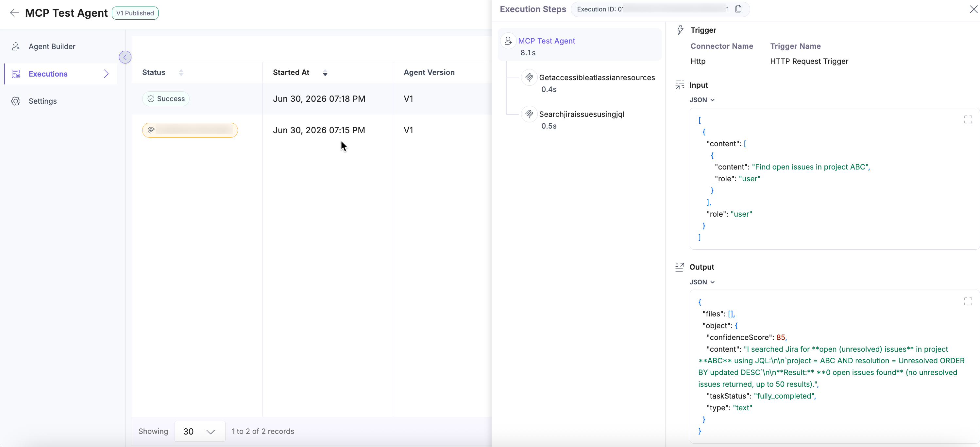Open the 30 records-per-page dropdown
The height and width of the screenshot is (447, 980).
(x=200, y=431)
